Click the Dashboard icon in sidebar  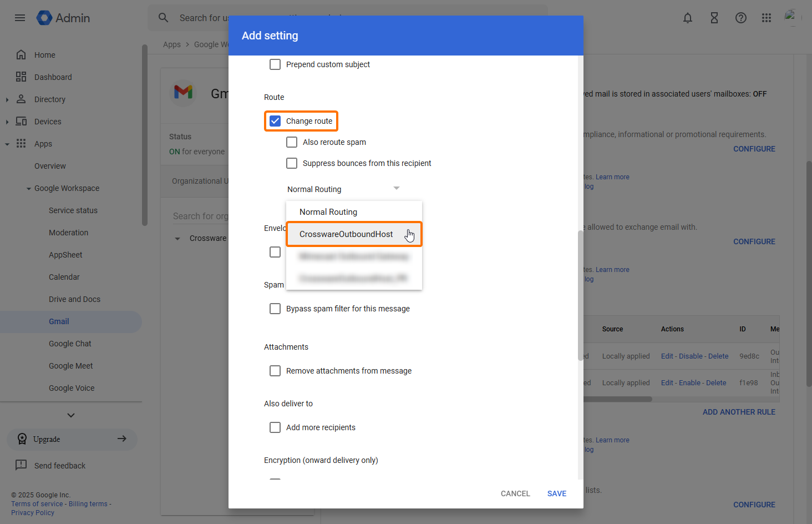[x=21, y=77]
